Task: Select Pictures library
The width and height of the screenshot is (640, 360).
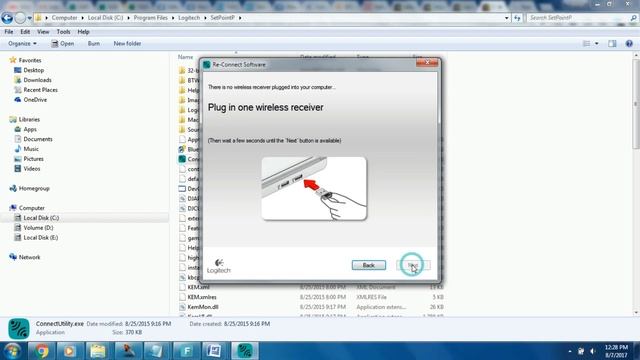Action: point(33,159)
